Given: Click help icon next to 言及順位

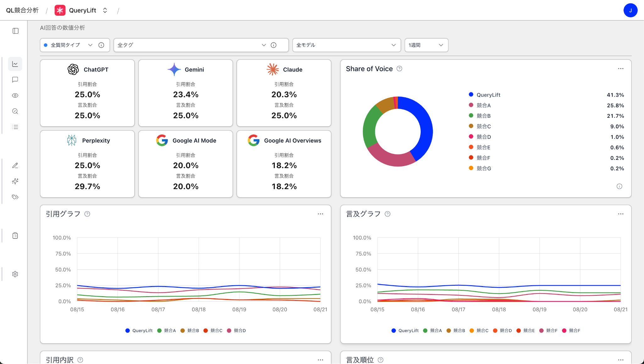Looking at the screenshot, I should tap(380, 360).
